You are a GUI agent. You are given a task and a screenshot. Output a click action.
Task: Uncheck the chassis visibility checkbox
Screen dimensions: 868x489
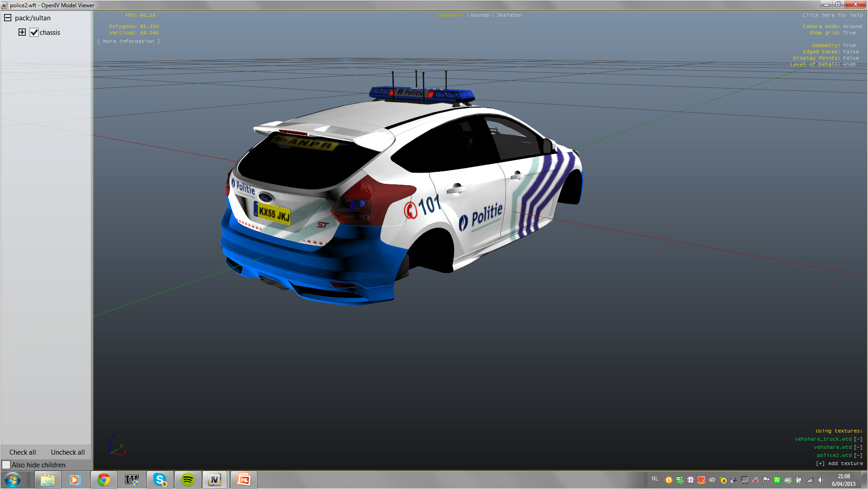click(34, 33)
